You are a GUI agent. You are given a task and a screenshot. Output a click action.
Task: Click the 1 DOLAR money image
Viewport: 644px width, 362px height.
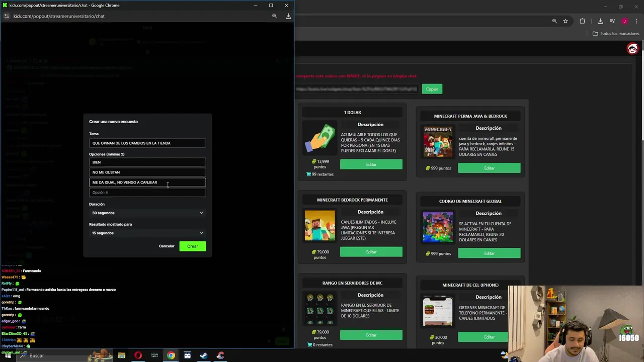320,139
